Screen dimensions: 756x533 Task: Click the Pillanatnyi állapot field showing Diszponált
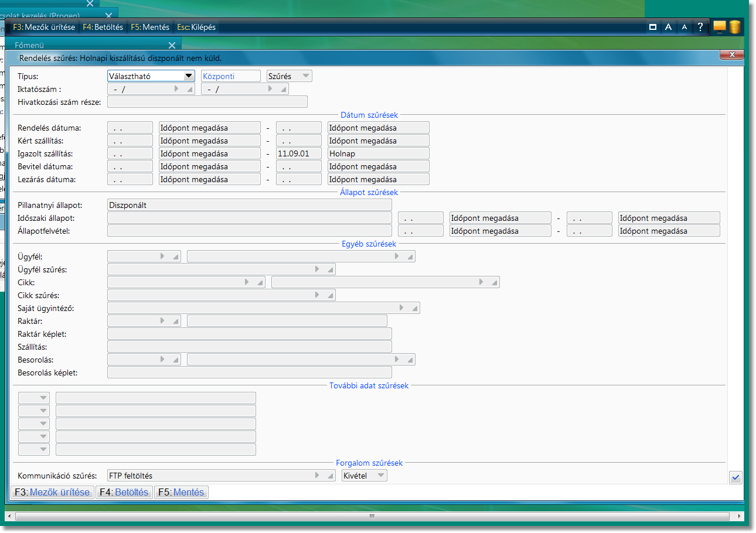pos(249,205)
